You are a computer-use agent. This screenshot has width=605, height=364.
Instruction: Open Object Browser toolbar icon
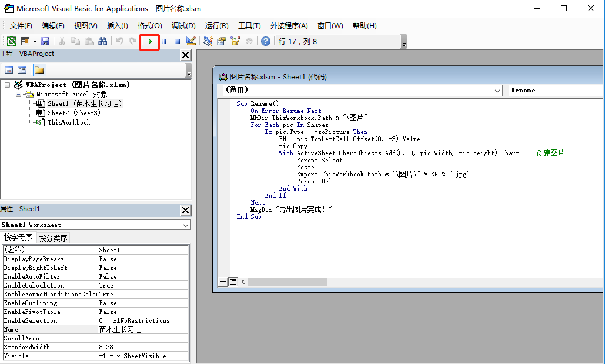point(235,41)
